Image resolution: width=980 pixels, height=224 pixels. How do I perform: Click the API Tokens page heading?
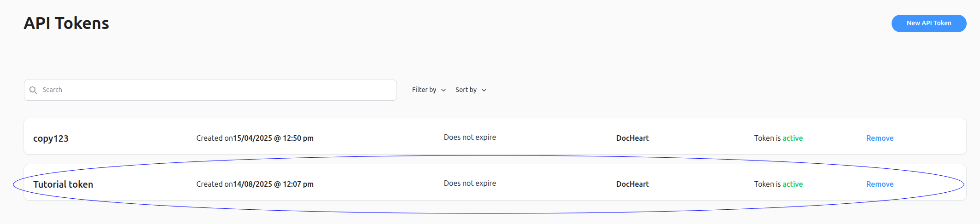(x=66, y=23)
